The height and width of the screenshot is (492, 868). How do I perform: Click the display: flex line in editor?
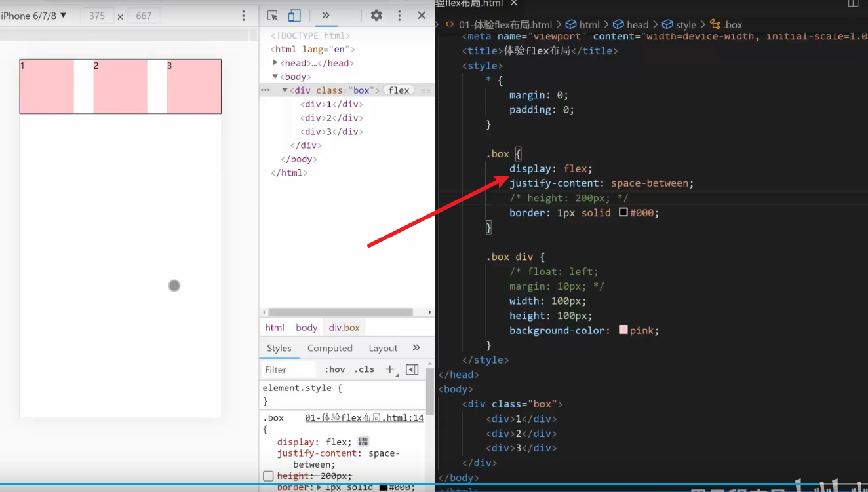point(551,169)
